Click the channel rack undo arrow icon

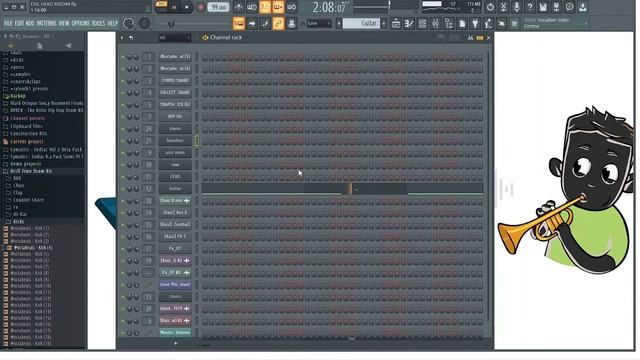click(x=131, y=38)
